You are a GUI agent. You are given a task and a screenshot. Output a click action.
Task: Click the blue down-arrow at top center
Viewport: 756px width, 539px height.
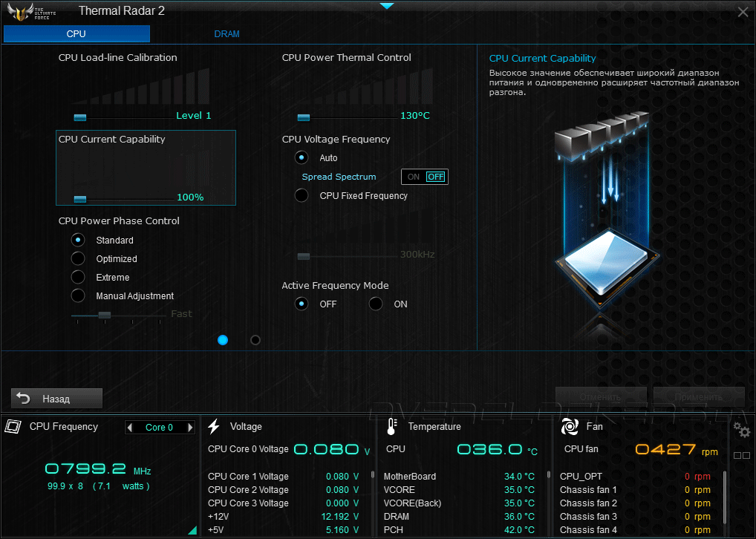coord(387,6)
